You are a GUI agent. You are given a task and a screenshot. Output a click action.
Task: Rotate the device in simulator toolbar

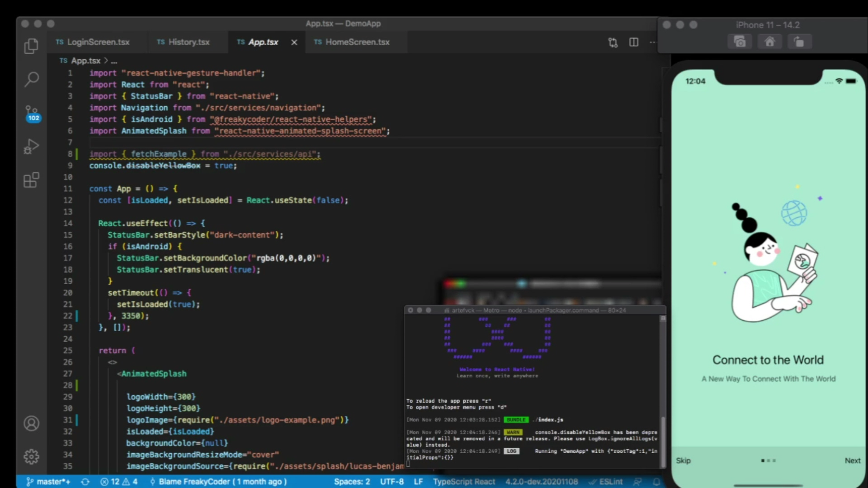click(x=799, y=42)
